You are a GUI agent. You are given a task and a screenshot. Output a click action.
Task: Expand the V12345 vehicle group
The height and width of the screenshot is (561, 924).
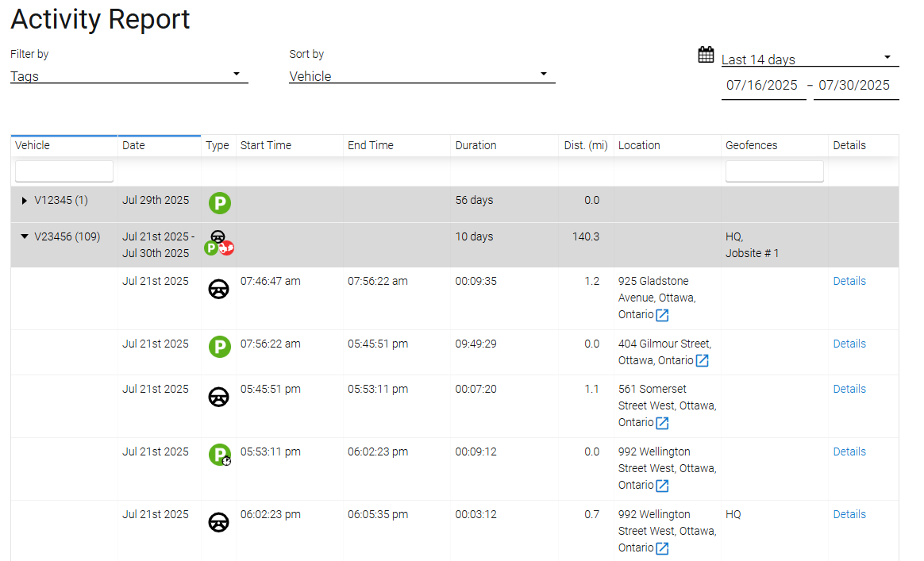(x=25, y=201)
